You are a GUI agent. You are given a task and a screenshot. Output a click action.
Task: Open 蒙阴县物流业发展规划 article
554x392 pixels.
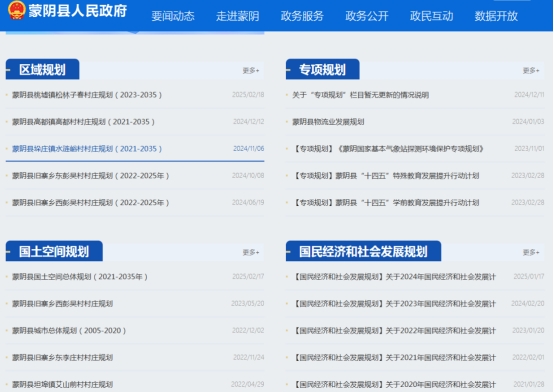click(328, 122)
